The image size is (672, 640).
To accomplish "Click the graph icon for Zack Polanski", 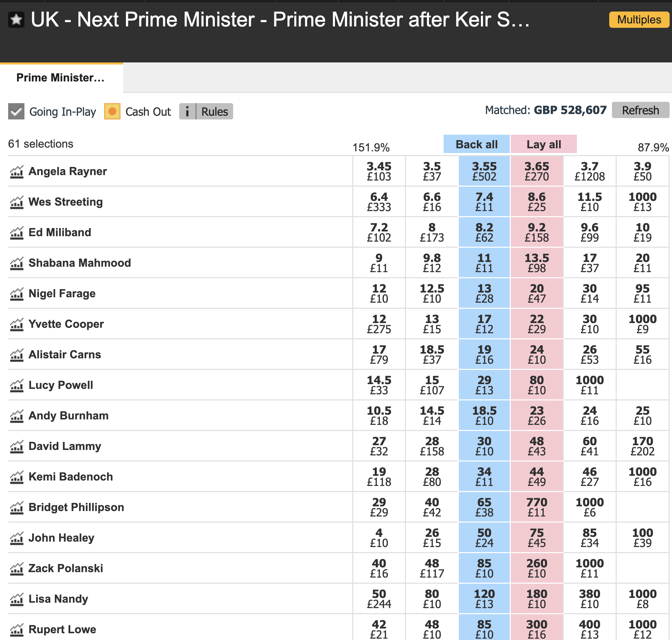I will pos(17,569).
